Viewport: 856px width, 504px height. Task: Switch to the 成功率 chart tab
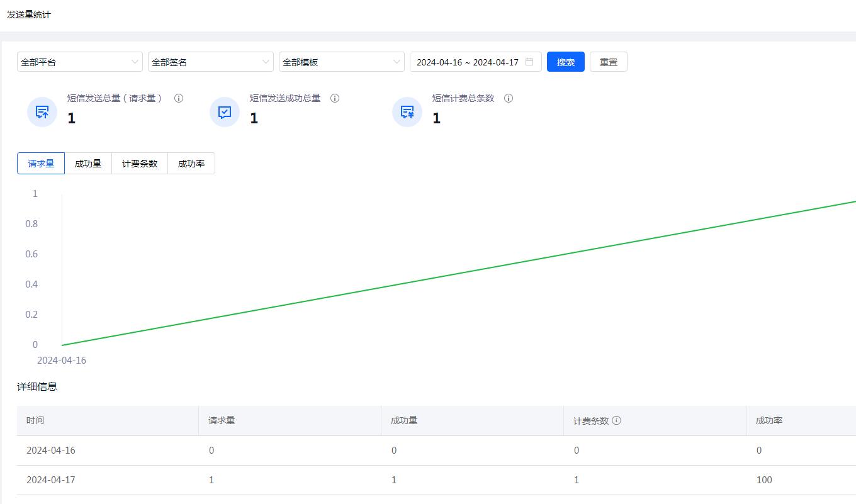191,164
